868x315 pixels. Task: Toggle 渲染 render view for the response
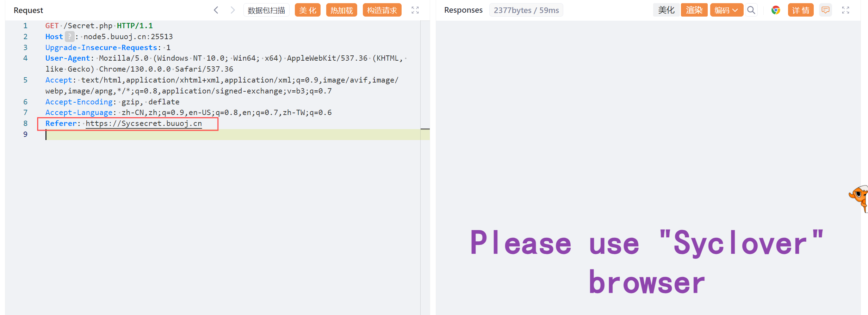point(694,10)
